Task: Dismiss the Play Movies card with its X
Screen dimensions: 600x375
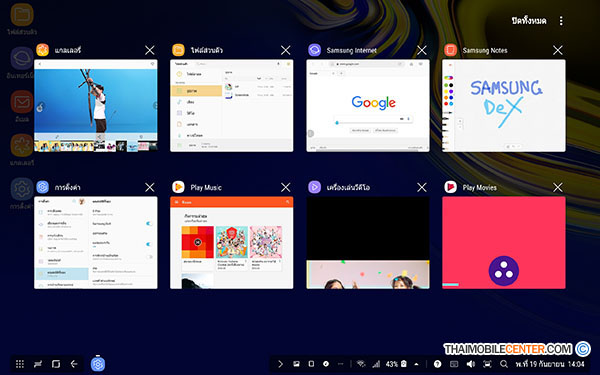Action: 558,187
